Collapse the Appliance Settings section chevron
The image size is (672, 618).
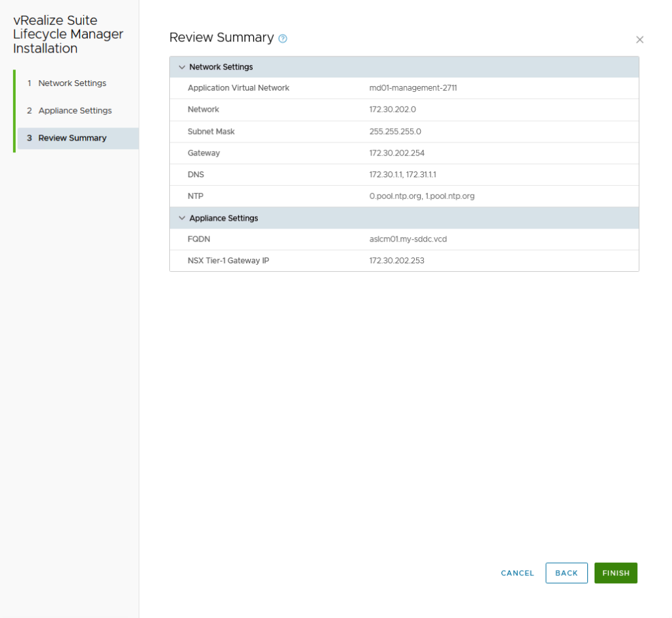pyautogui.click(x=182, y=218)
